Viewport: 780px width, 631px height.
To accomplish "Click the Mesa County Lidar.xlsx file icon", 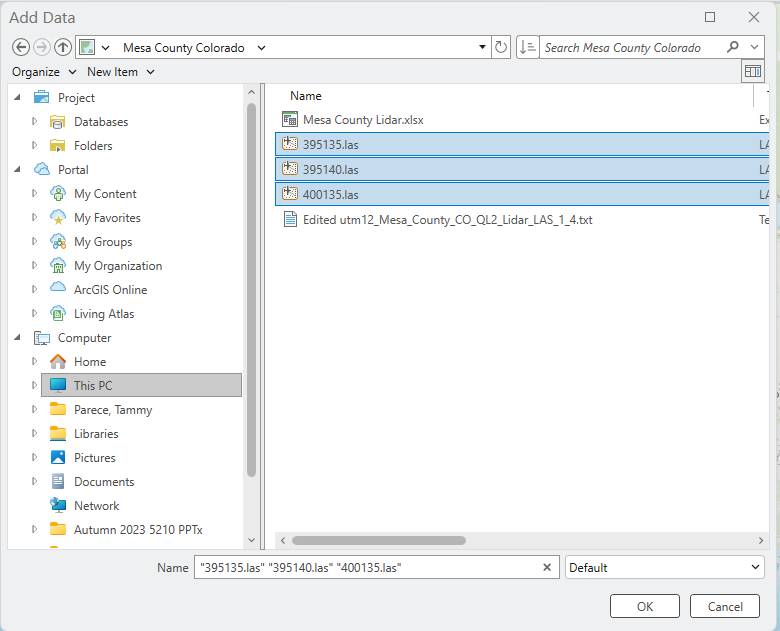I will tap(290, 119).
